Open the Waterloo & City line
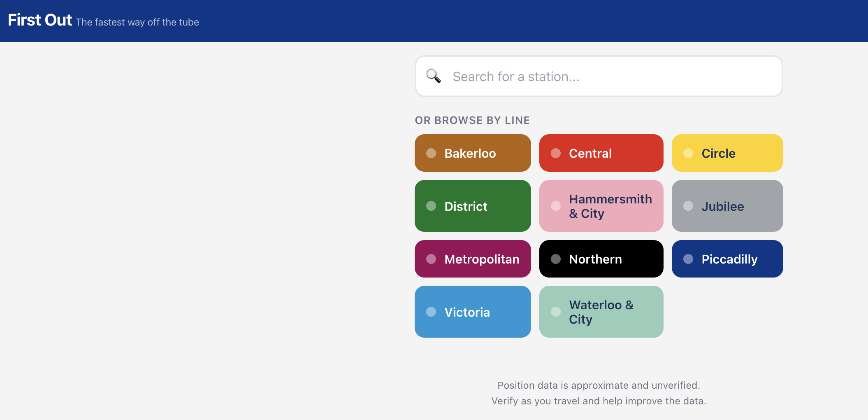 point(601,312)
